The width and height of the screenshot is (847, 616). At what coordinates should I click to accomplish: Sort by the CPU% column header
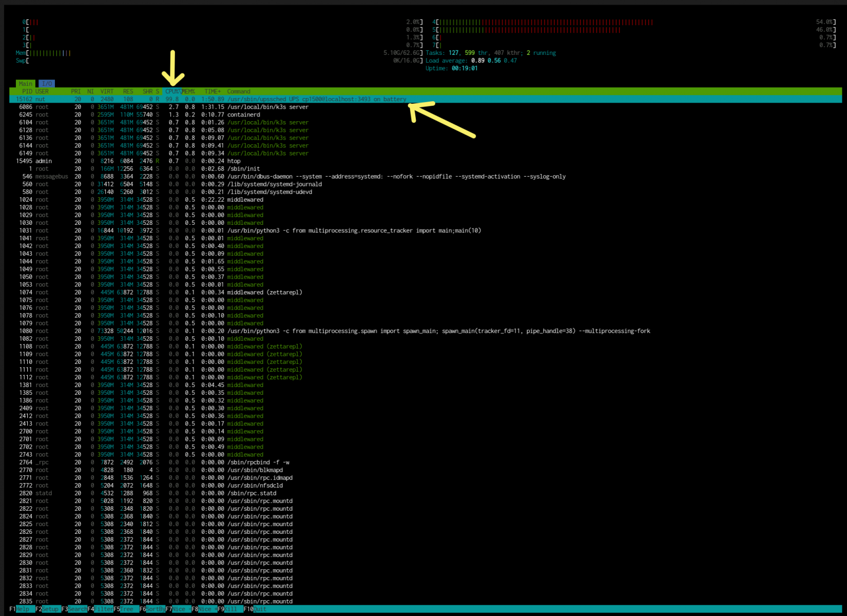coord(172,91)
